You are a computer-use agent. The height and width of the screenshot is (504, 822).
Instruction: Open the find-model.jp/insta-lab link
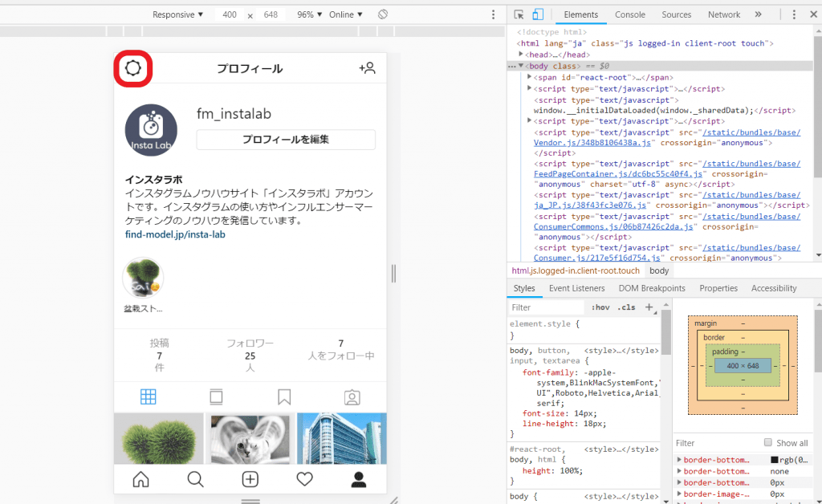[x=175, y=234]
